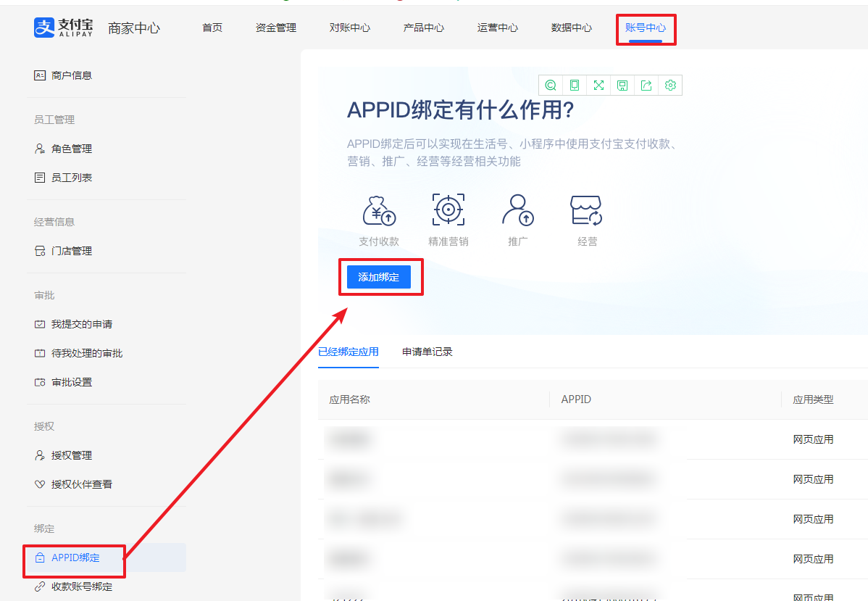Viewport: 868px width, 601px height.
Task: Click the 授权伙伴查看 heart icon
Action: pyautogui.click(x=40, y=484)
